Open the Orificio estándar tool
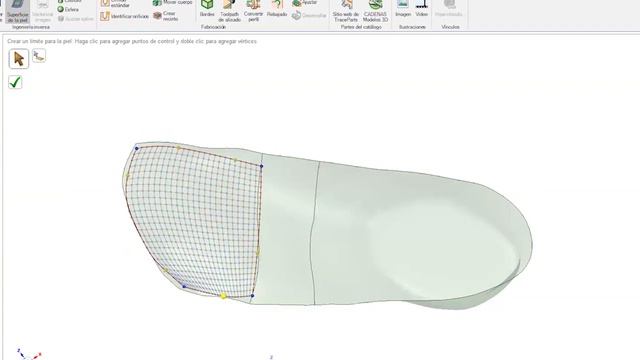 pos(116,4)
